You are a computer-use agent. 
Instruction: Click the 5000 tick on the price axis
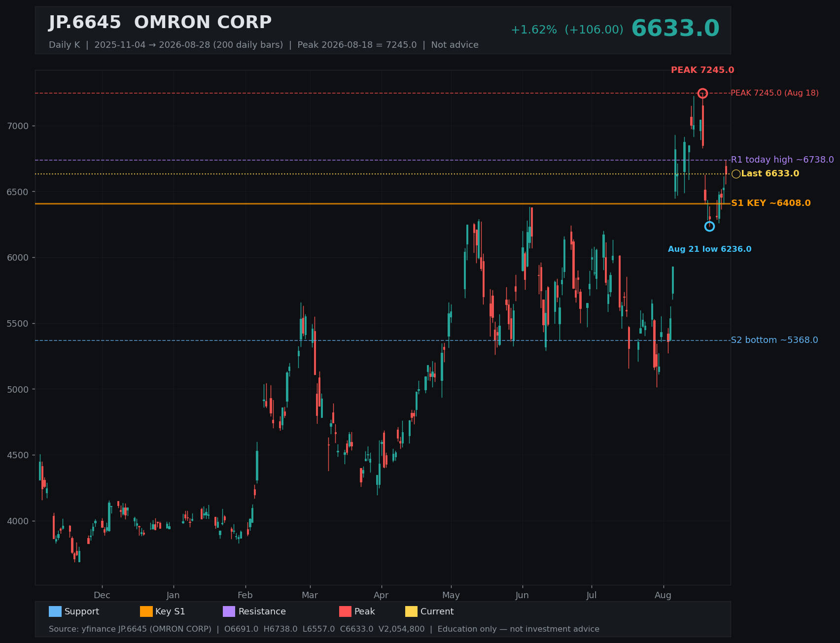coord(18,389)
